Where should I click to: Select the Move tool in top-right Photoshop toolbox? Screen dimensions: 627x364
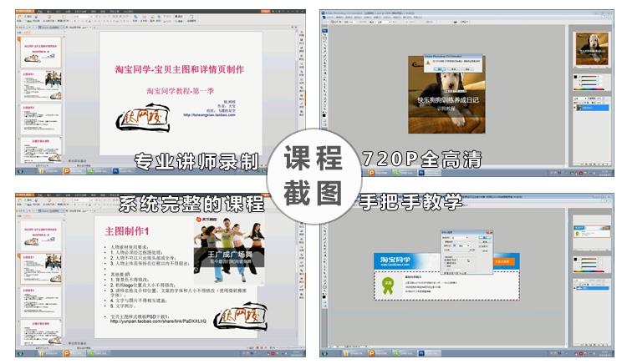point(326,33)
